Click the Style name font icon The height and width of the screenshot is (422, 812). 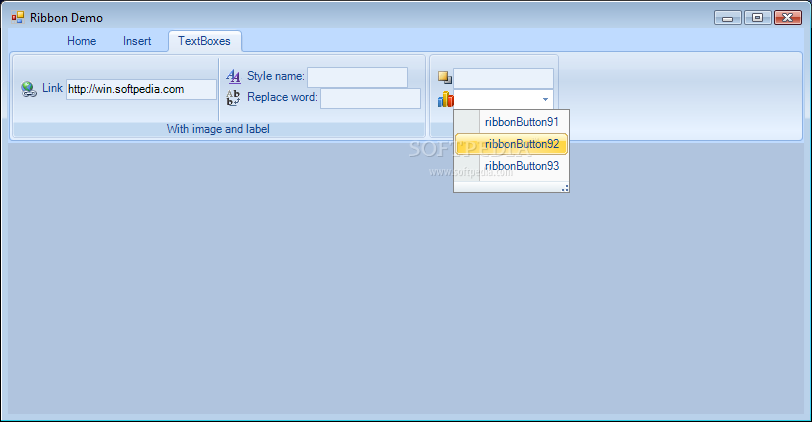click(x=234, y=77)
